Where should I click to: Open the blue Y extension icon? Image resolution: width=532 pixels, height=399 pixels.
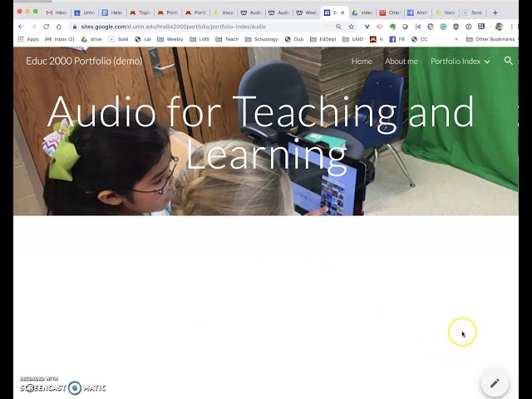pyautogui.click(x=367, y=27)
